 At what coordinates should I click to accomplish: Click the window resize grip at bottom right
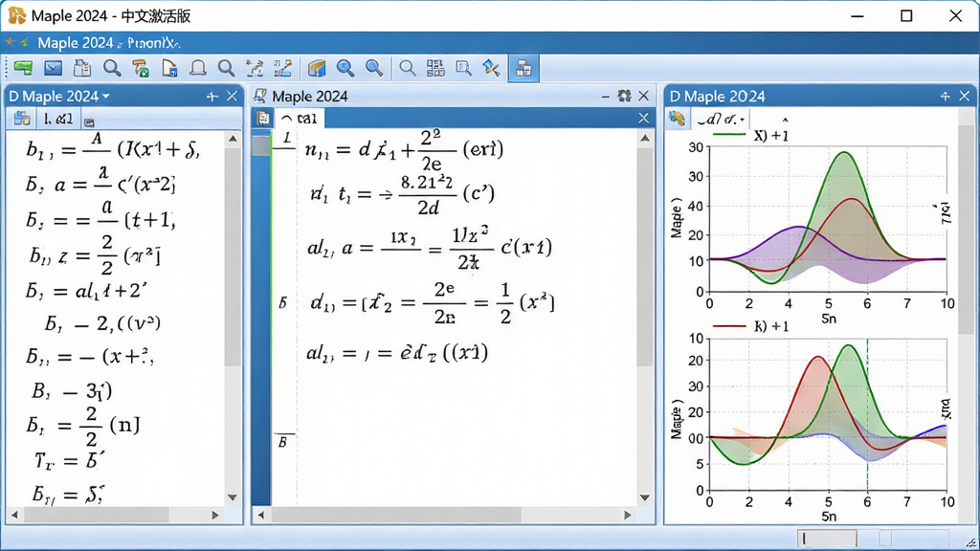coord(970,543)
